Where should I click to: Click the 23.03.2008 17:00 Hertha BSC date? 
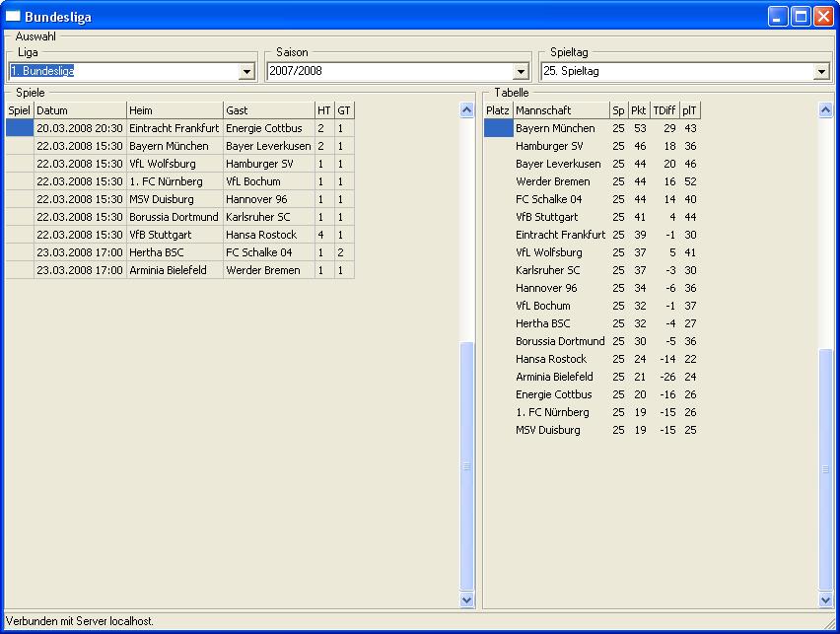80,251
